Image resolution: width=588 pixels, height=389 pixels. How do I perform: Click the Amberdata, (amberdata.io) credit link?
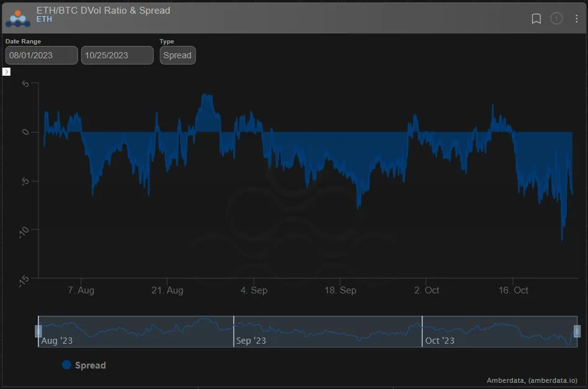tap(532, 380)
